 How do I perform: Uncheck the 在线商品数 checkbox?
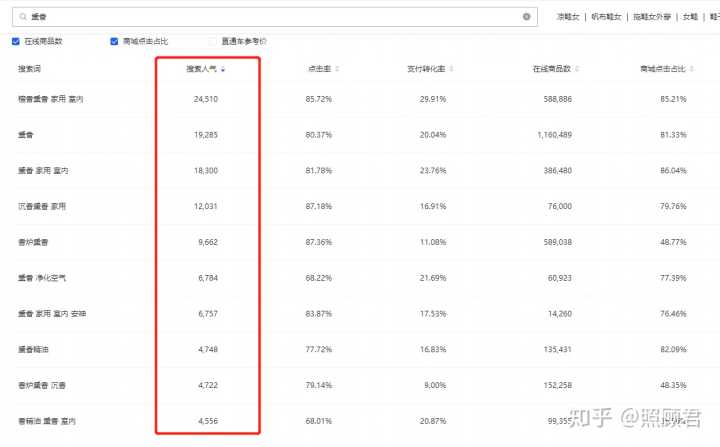[15, 42]
